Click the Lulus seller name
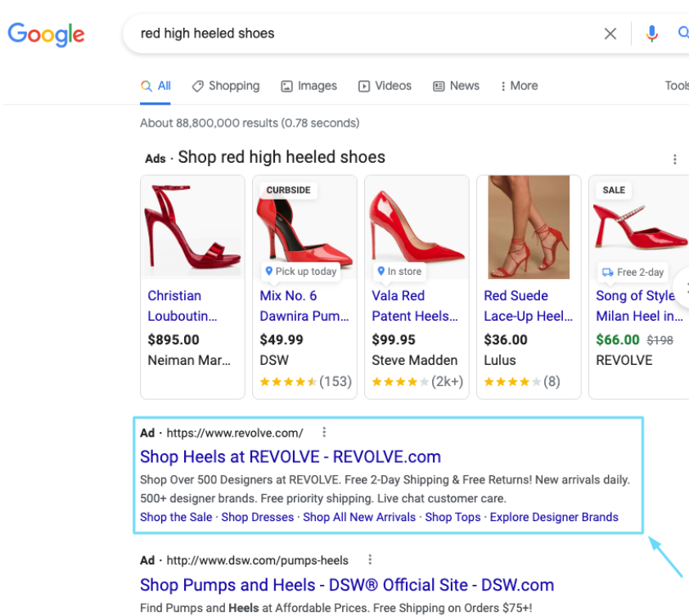This screenshot has width=689, height=616. tap(500, 360)
